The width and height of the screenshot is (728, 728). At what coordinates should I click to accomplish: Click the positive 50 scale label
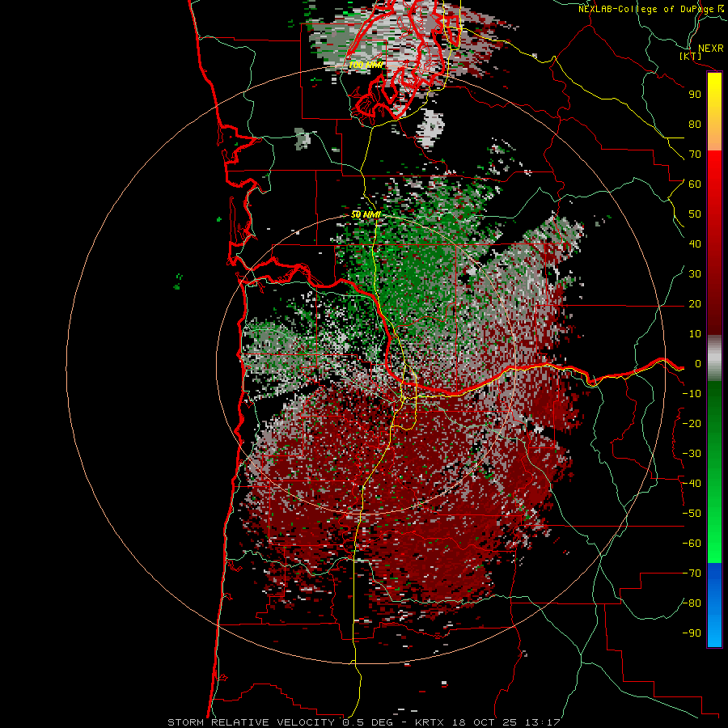(x=695, y=214)
